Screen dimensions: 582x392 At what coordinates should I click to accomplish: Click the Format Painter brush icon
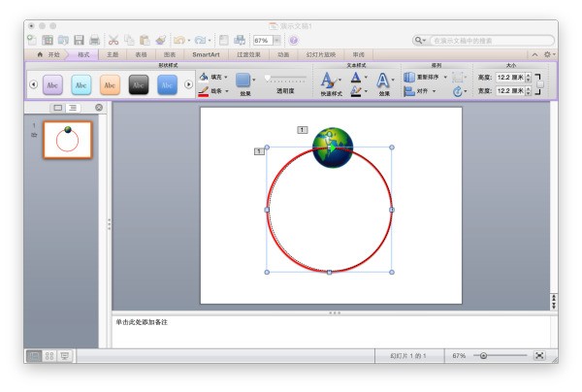161,40
